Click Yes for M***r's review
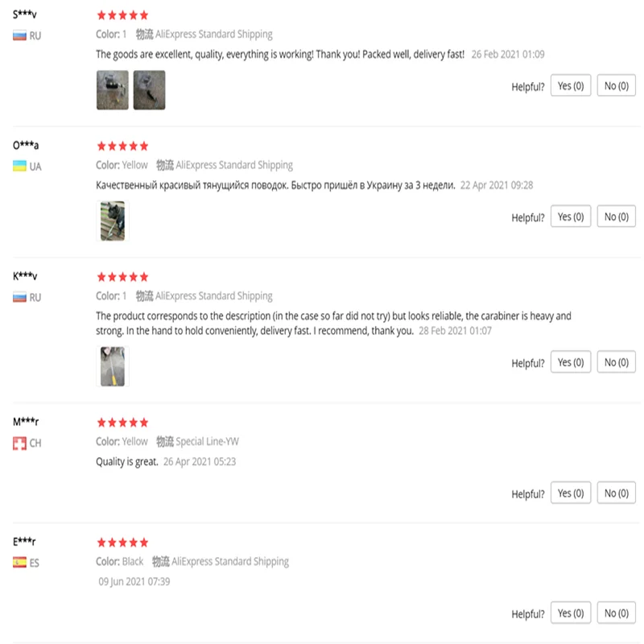This screenshot has height=644, width=644. [571, 493]
